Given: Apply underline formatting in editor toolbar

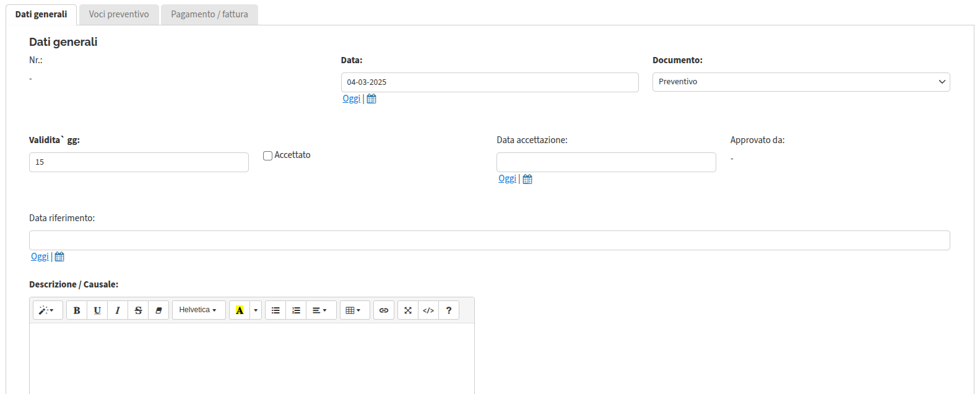Looking at the screenshot, I should pyautogui.click(x=97, y=310).
